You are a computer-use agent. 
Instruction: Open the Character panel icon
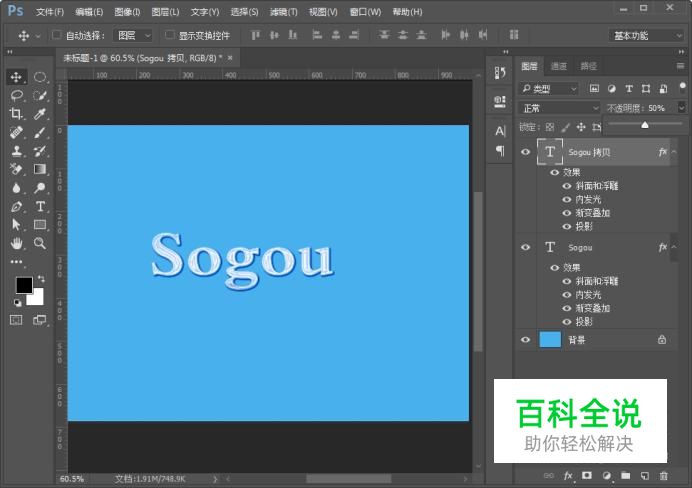tap(500, 131)
